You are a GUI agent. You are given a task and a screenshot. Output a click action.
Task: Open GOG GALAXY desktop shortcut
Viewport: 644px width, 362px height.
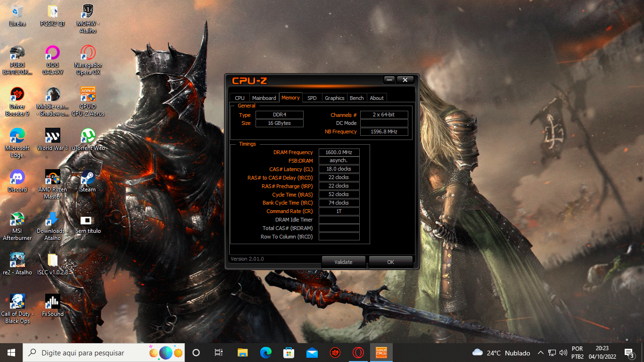tap(52, 61)
